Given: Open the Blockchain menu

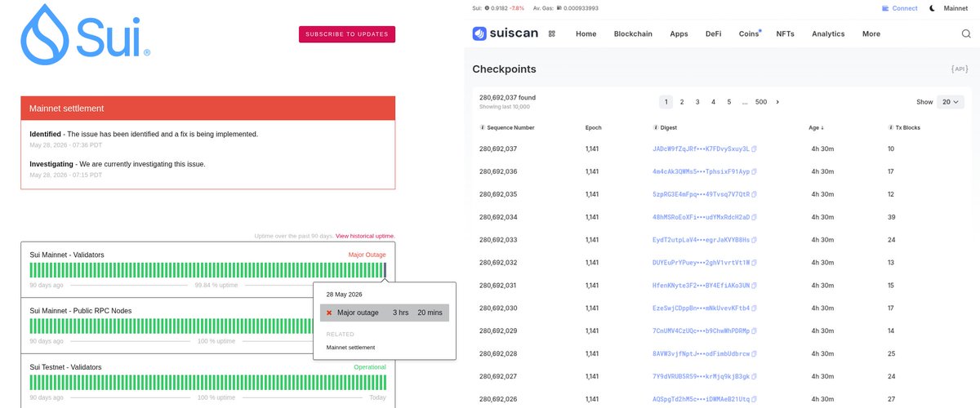Looking at the screenshot, I should click(x=633, y=34).
